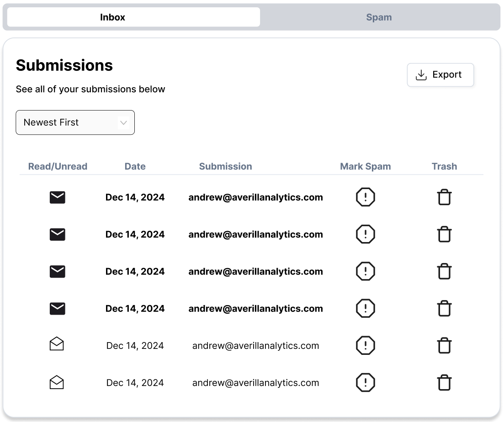Click the Dec 14, 2024 date in first row
Screen dimensions: 504x422
coord(135,197)
